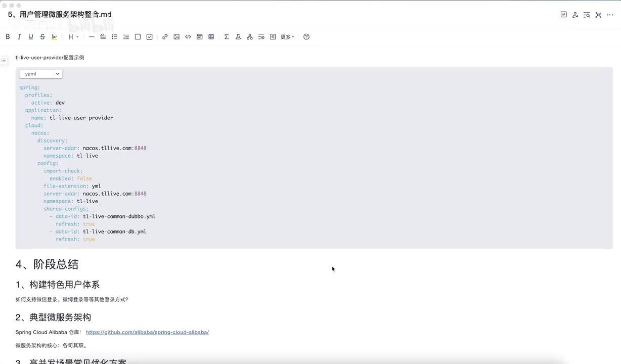
Task: Click the 'import-check:' code line
Action: 63,171
